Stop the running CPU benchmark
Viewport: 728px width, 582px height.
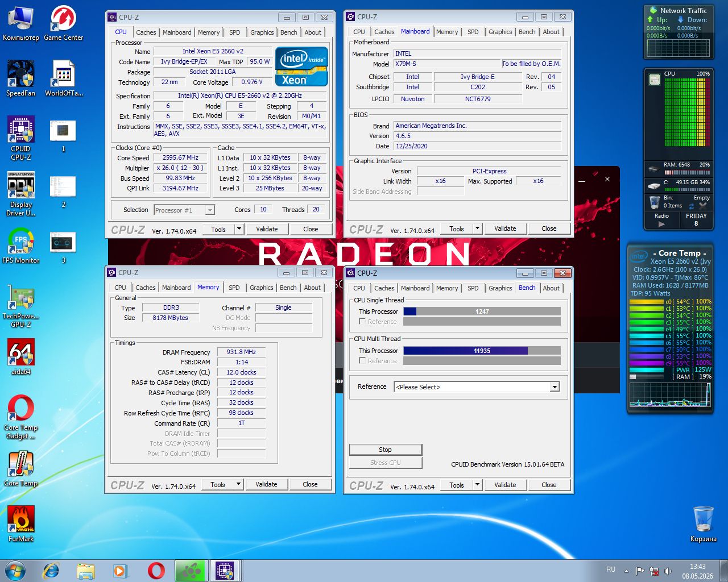click(386, 450)
